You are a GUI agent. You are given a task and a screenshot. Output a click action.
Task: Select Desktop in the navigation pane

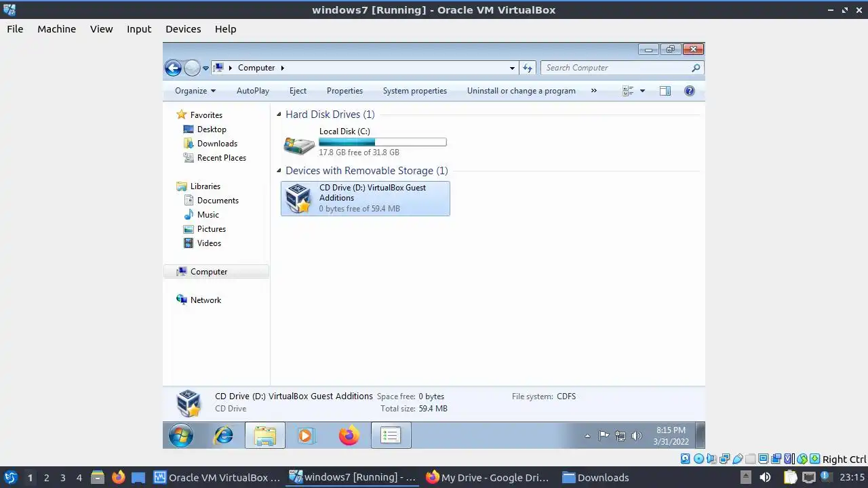(212, 129)
